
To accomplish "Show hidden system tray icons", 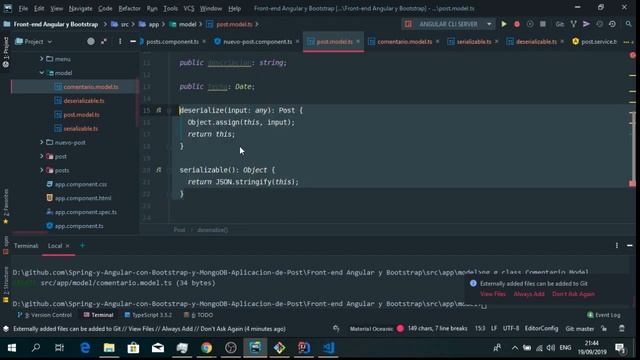I will pyautogui.click(x=515, y=348).
